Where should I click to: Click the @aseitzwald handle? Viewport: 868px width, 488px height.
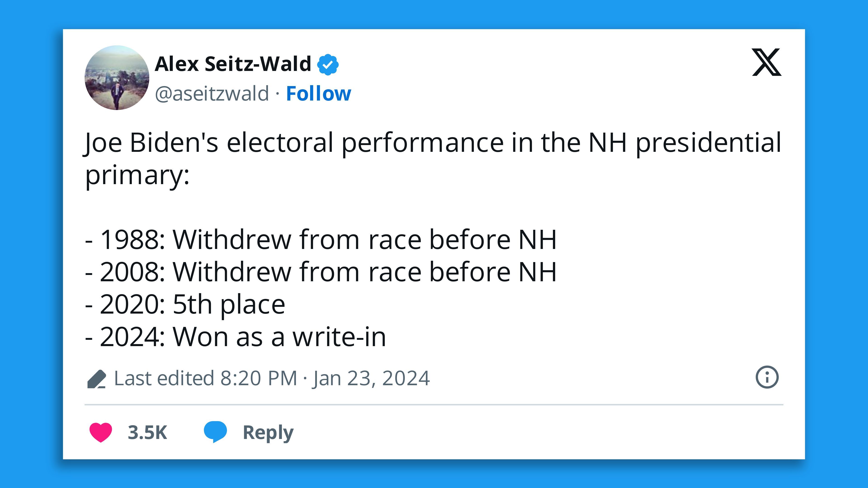point(212,94)
